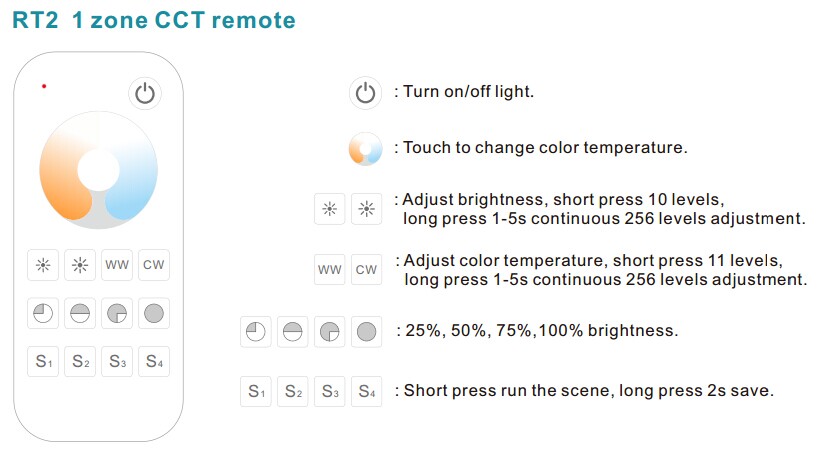Click the small color wheel legend icon
828x453 pixels.
click(x=365, y=149)
